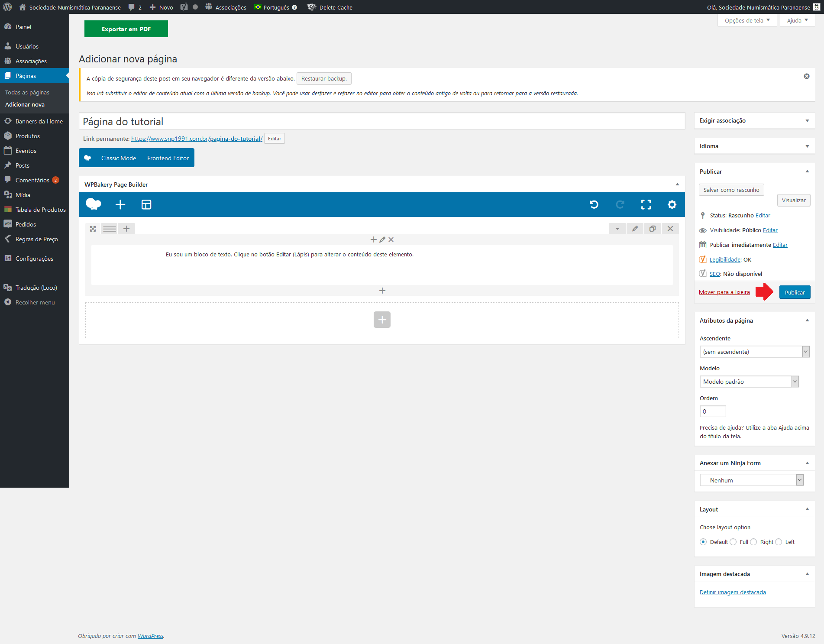Image resolution: width=824 pixels, height=644 pixels.
Task: Edit Status Rascunho link
Action: (x=763, y=216)
